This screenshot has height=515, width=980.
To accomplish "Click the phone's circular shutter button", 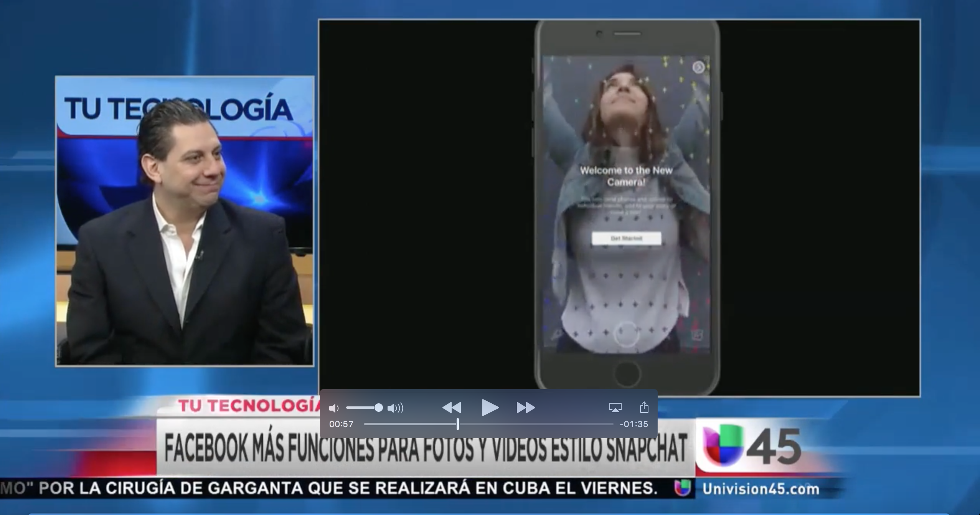I will (626, 334).
